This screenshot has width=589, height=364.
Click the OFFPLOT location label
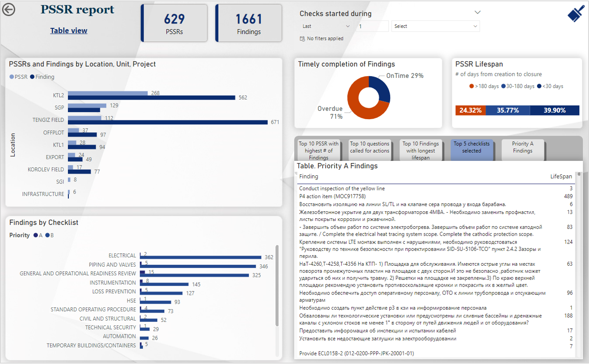(x=54, y=133)
